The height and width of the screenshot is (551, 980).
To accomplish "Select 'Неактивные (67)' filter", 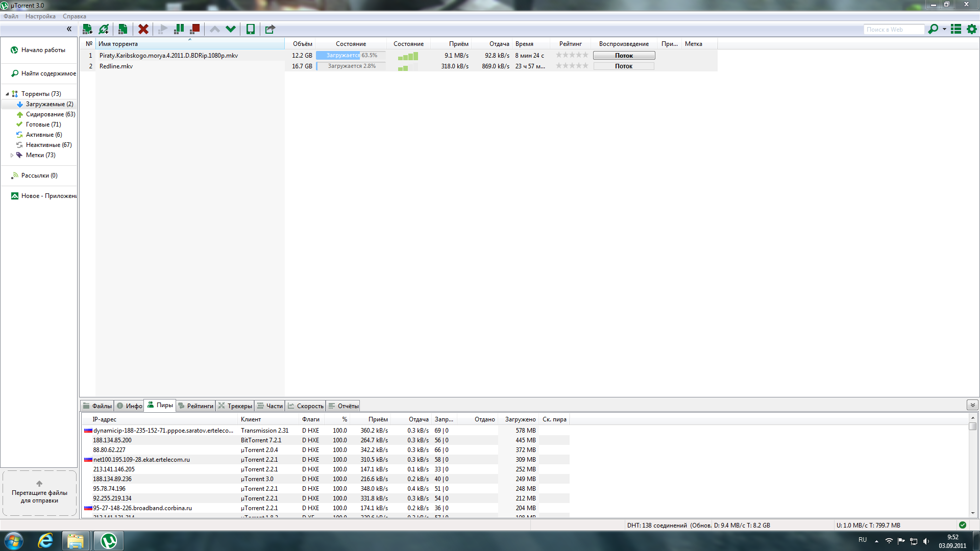I will coord(44,145).
